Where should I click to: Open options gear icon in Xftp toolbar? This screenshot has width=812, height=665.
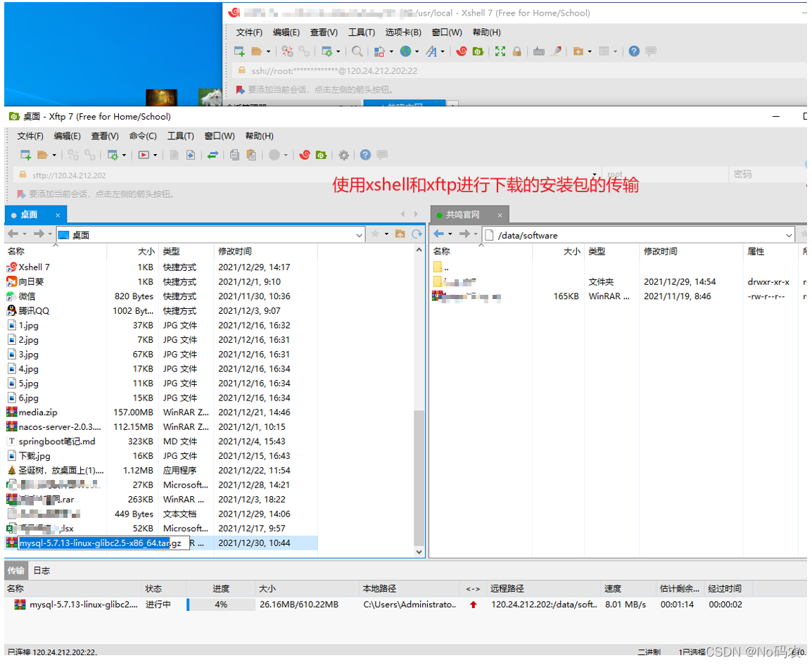point(344,155)
